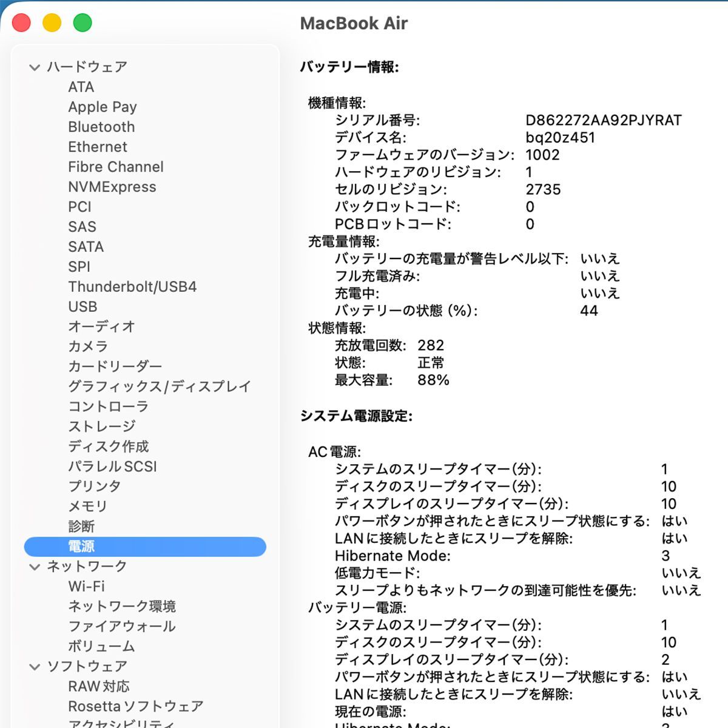The image size is (728, 728).
Task: Click the 状態情報 label
Action: click(x=337, y=328)
